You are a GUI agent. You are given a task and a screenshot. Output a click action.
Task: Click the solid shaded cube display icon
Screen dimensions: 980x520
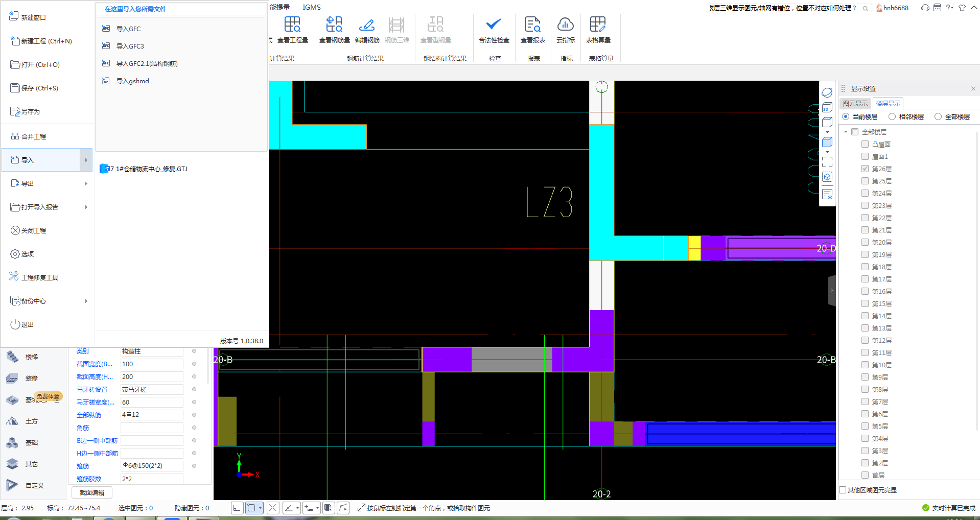(827, 142)
